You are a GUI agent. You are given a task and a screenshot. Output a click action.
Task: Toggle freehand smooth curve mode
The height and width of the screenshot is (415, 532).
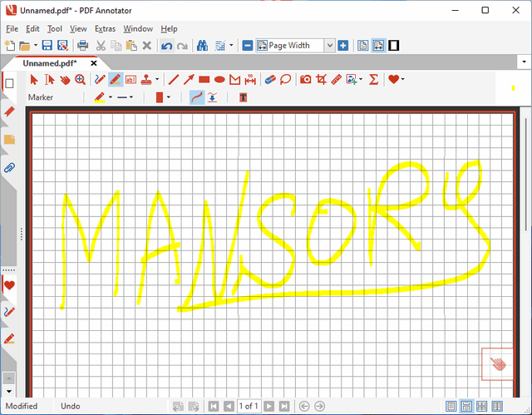[197, 97]
